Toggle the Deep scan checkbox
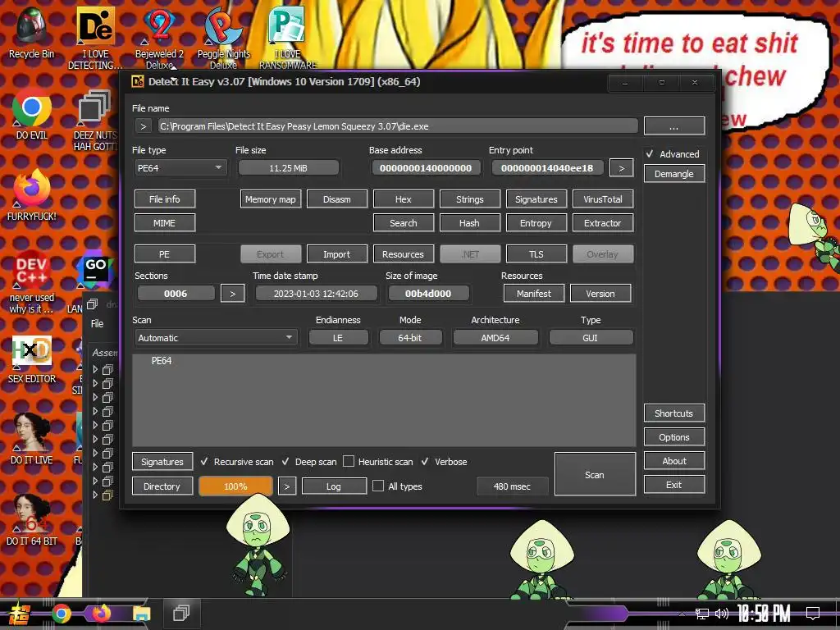The image size is (840, 630). (285, 461)
